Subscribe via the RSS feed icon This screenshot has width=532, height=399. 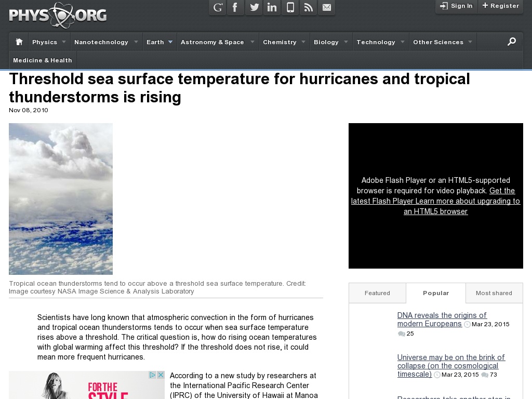308,7
